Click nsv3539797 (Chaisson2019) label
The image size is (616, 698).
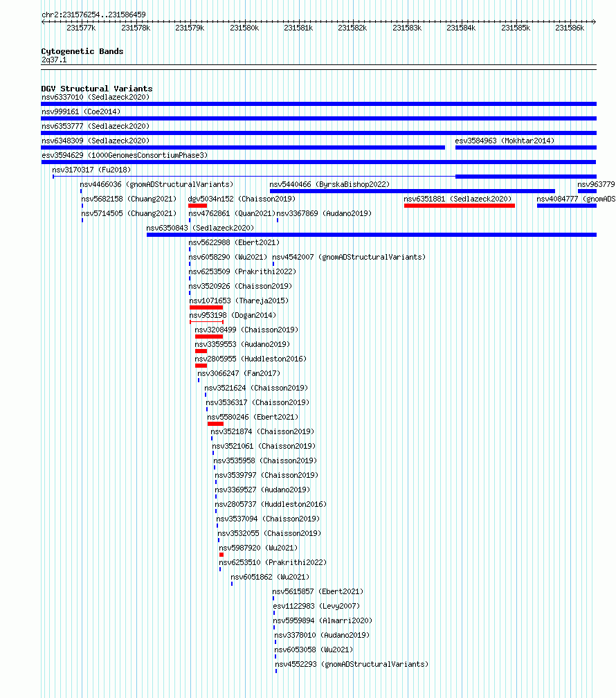click(266, 476)
